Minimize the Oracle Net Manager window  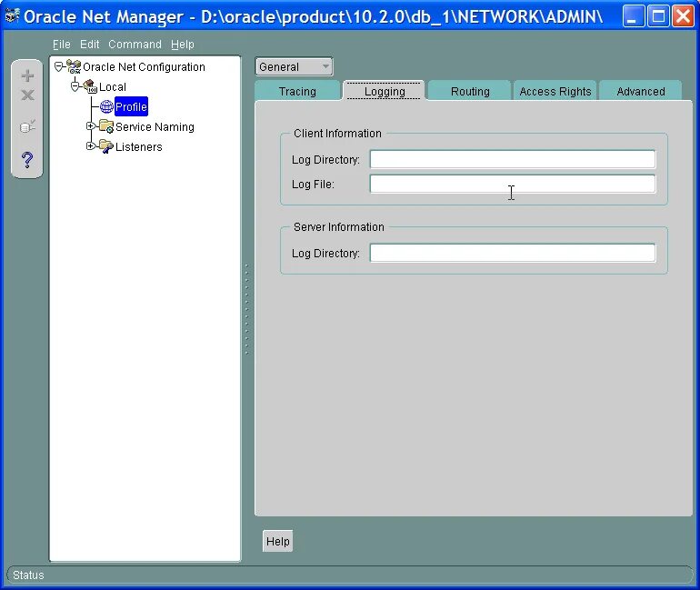tap(633, 16)
